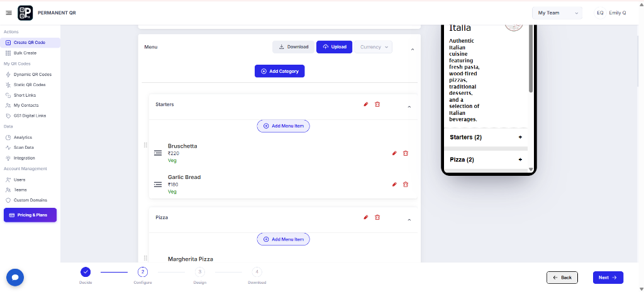644x292 pixels.
Task: Collapse the Starters category chevron
Action: point(409,107)
